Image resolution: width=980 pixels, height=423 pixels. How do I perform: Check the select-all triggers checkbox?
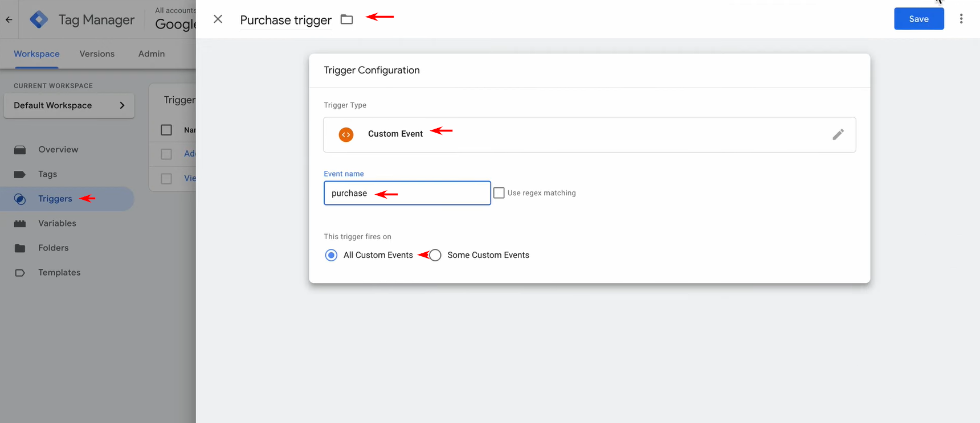166,130
